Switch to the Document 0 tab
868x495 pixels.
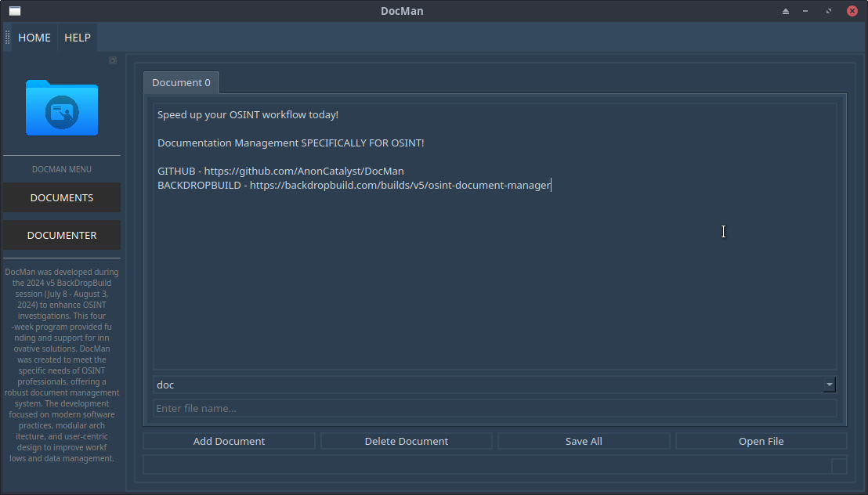181,82
